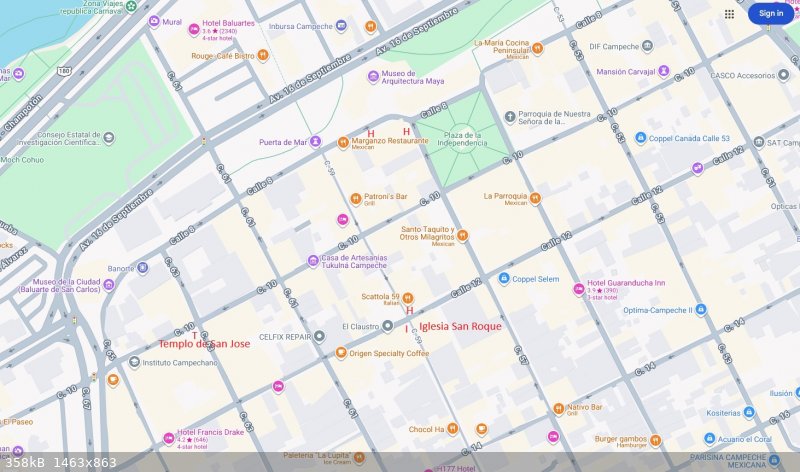Click the Nativo Bar restaurant pin
The width and height of the screenshot is (800, 472).
[x=558, y=408]
